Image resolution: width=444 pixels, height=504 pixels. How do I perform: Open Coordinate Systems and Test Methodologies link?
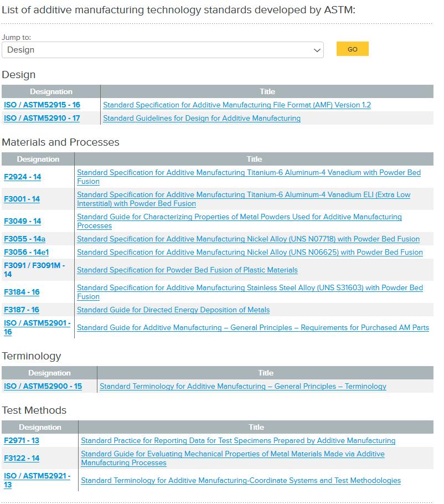(241, 480)
